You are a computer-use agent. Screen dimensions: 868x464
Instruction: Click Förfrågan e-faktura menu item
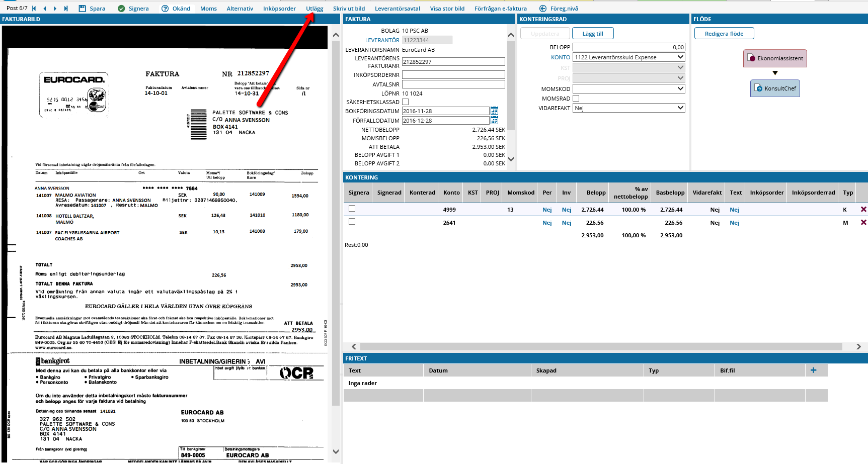point(501,9)
